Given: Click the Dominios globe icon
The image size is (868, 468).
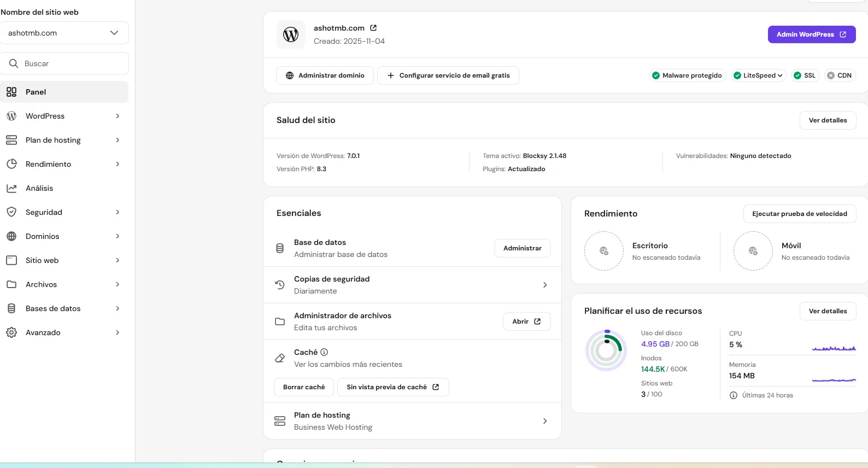Looking at the screenshot, I should 11,236.
